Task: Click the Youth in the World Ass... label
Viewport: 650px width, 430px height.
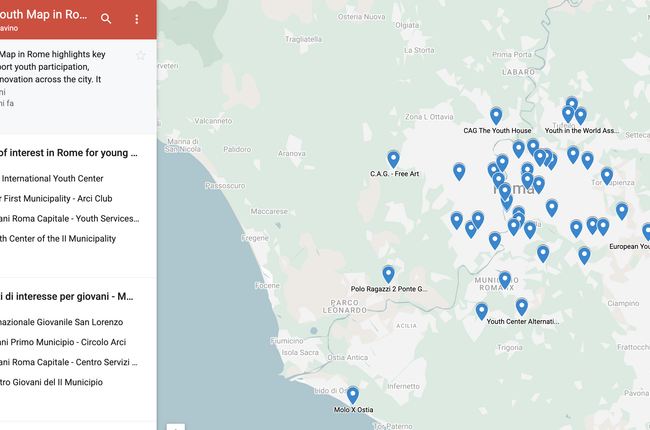Action: coord(582,131)
